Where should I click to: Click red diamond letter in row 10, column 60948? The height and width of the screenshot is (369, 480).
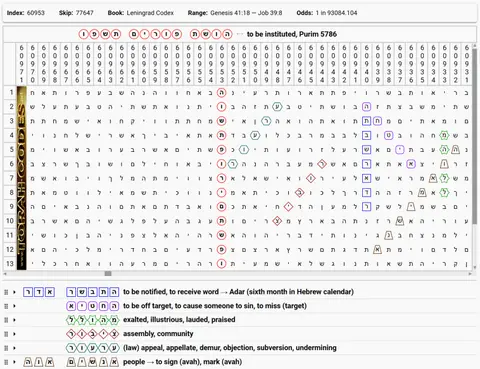tap(277, 221)
